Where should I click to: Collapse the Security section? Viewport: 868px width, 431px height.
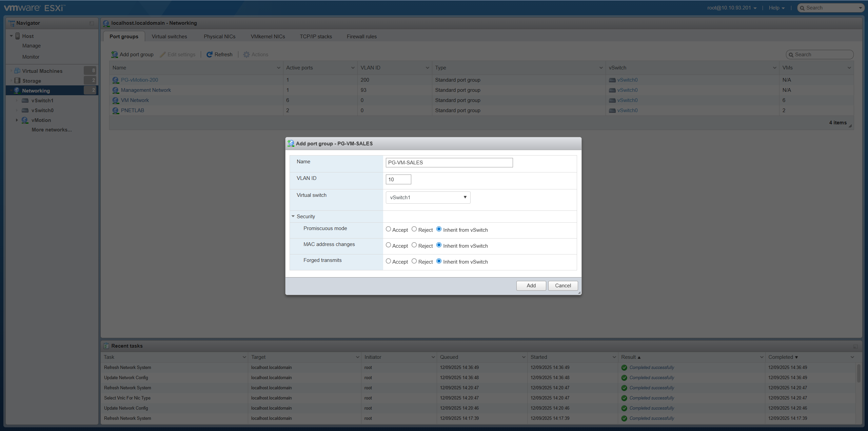(x=293, y=216)
